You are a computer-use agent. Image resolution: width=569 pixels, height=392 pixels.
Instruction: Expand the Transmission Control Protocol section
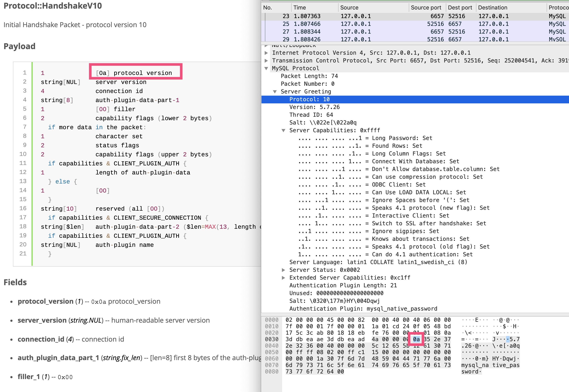click(266, 61)
